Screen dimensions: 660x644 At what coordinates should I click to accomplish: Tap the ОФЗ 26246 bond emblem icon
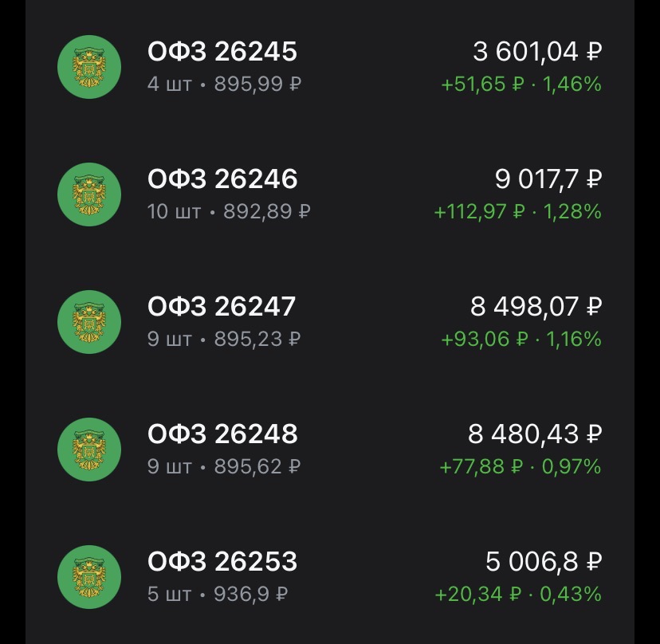(89, 194)
